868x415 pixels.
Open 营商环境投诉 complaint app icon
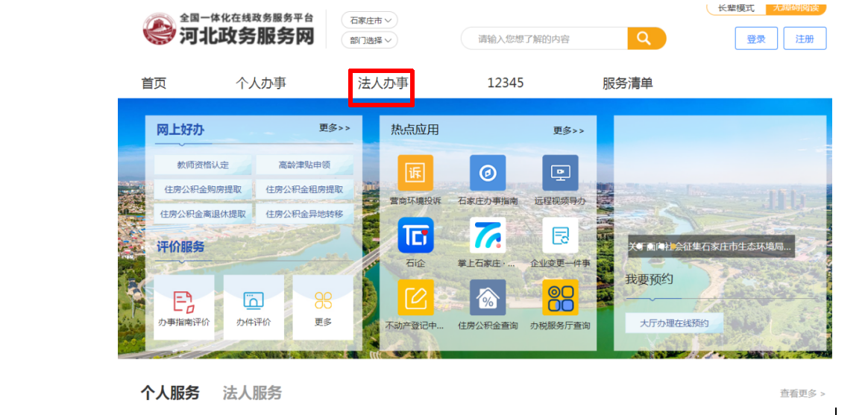tap(415, 173)
